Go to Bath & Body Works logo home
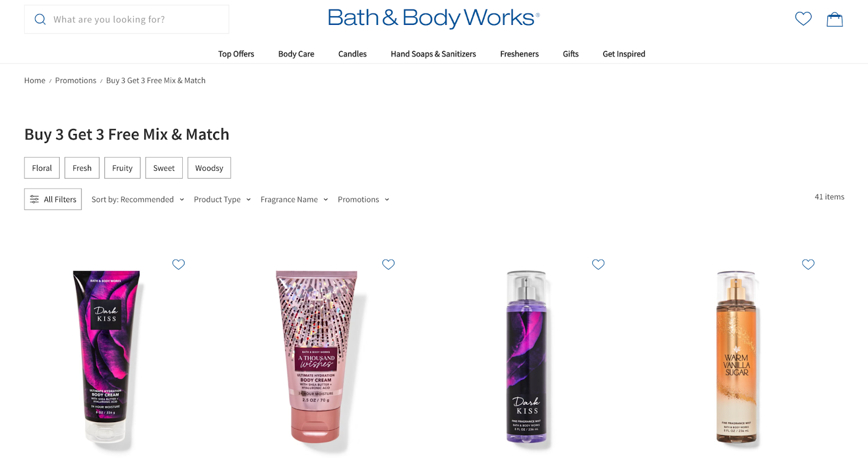868x459 pixels. click(x=433, y=18)
